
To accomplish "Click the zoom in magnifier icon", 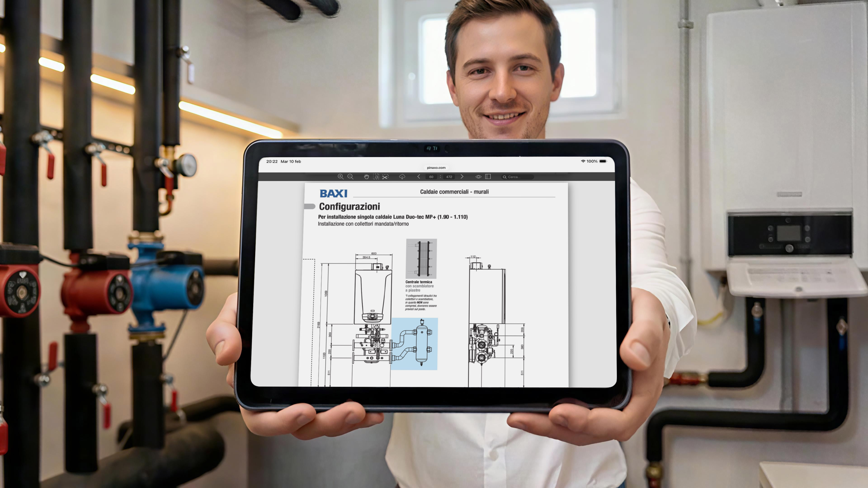I will 340,176.
